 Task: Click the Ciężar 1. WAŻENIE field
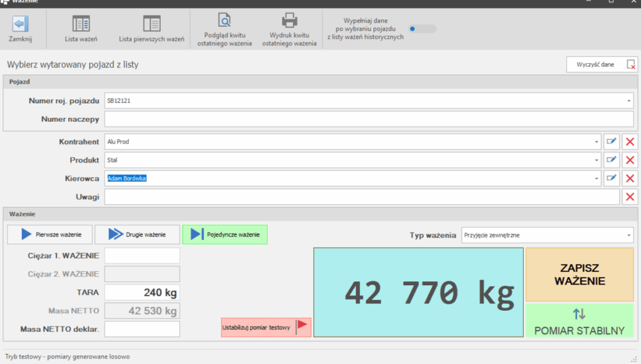pyautogui.click(x=142, y=256)
